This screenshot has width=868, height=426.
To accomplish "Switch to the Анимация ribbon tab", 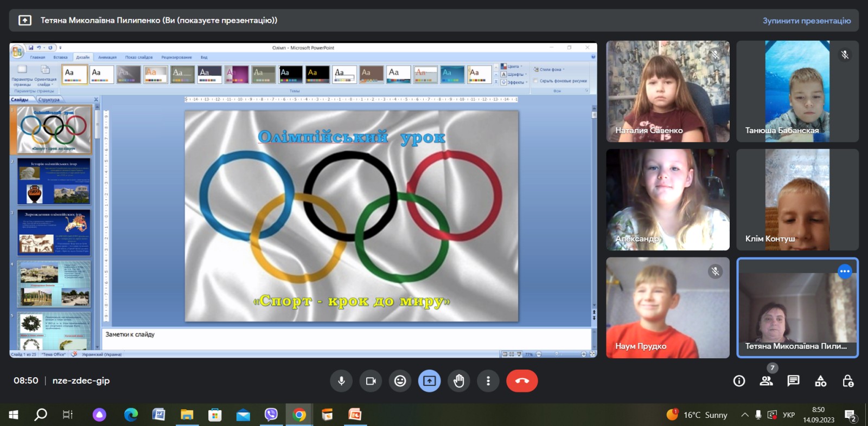I will click(107, 57).
